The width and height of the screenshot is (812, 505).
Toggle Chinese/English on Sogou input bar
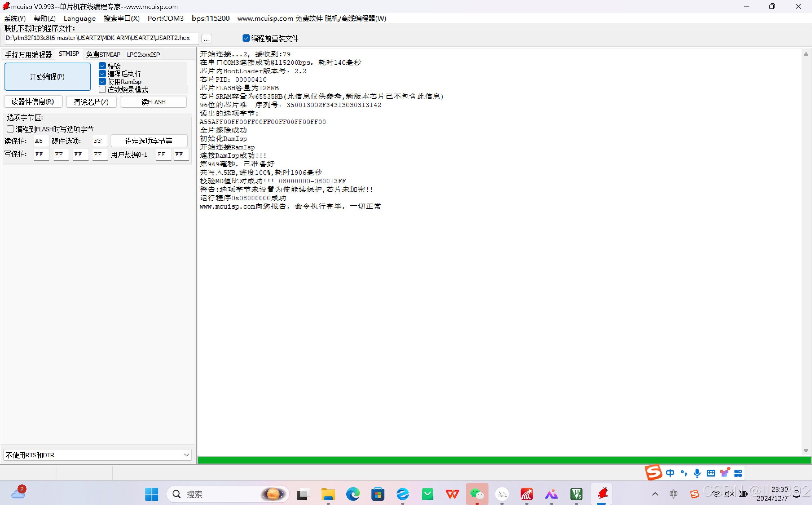pos(671,473)
